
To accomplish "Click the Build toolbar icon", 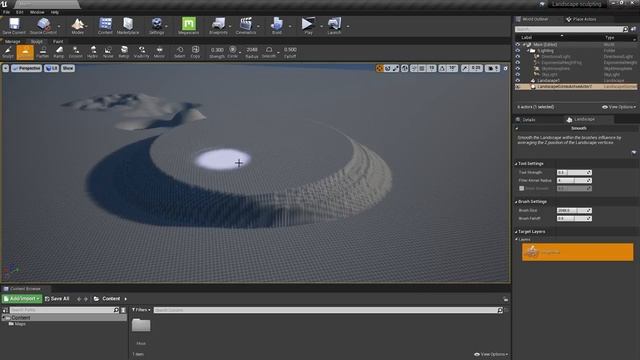I will tap(277, 26).
